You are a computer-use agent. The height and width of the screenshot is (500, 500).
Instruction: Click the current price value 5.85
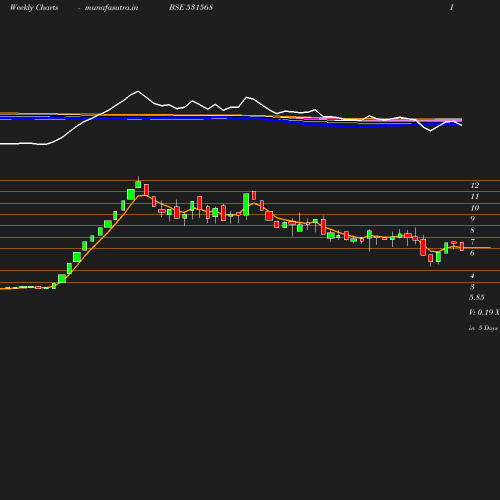[477, 297]
